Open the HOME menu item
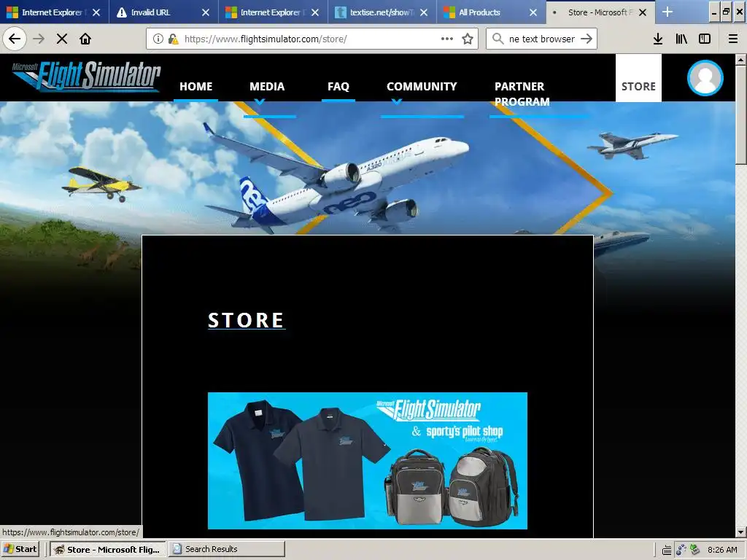This screenshot has width=747, height=560. [x=196, y=87]
